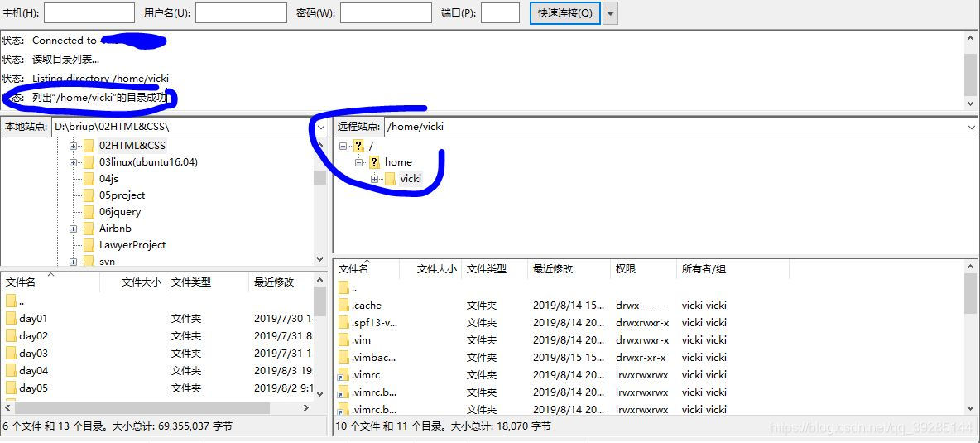Click the parent ".." folder icon in remote list
The width and height of the screenshot is (980, 443).
343,288
